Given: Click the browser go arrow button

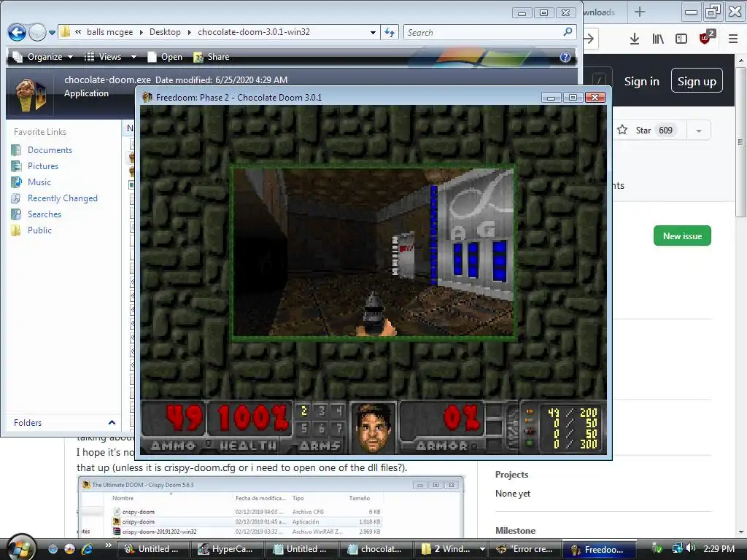Looking at the screenshot, I should [589, 39].
